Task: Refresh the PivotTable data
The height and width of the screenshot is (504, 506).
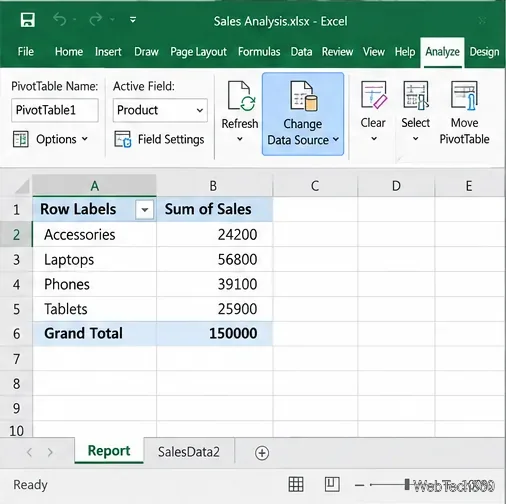Action: (x=240, y=112)
